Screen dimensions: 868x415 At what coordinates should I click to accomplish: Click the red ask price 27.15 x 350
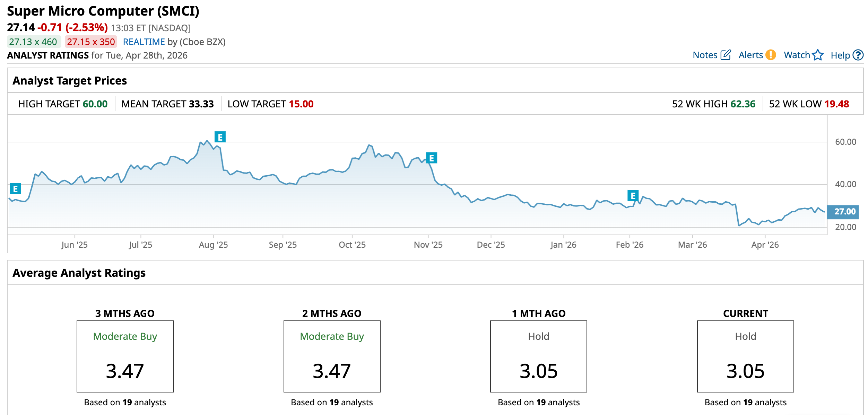pyautogui.click(x=91, y=42)
